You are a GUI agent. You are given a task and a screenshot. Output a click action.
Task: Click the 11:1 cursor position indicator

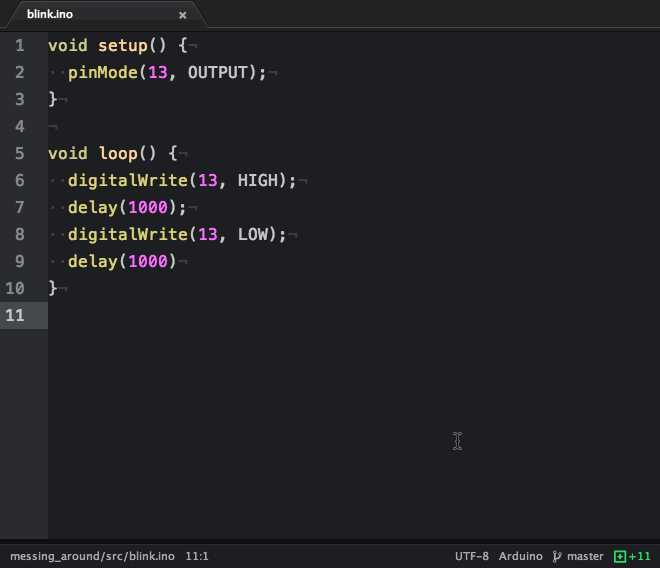pos(197,557)
